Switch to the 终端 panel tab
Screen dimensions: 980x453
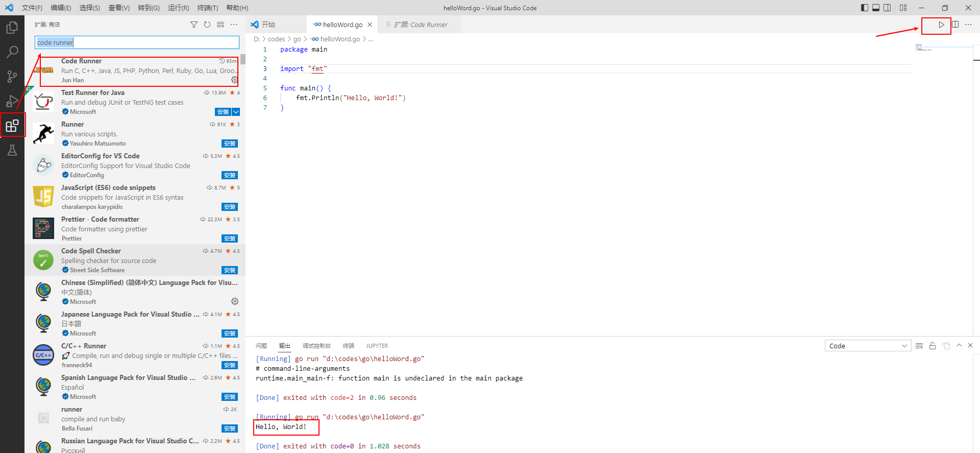(x=349, y=346)
